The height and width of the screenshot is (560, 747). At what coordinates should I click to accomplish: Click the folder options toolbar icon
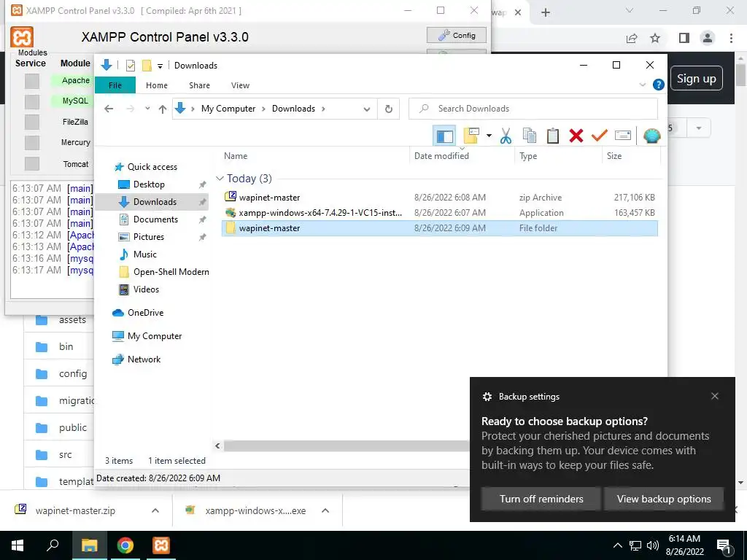click(471, 136)
